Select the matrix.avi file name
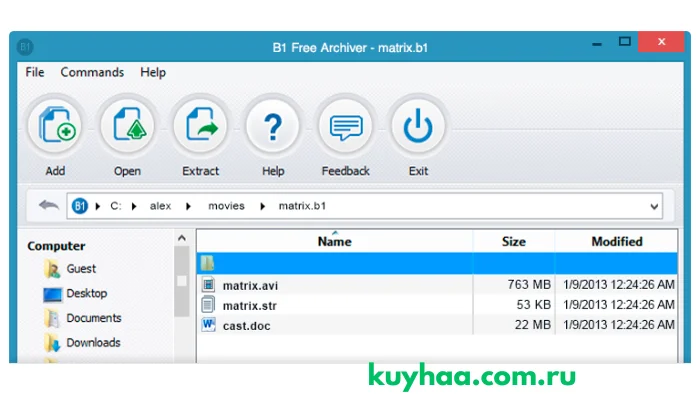This screenshot has height=394, width=700. click(250, 286)
